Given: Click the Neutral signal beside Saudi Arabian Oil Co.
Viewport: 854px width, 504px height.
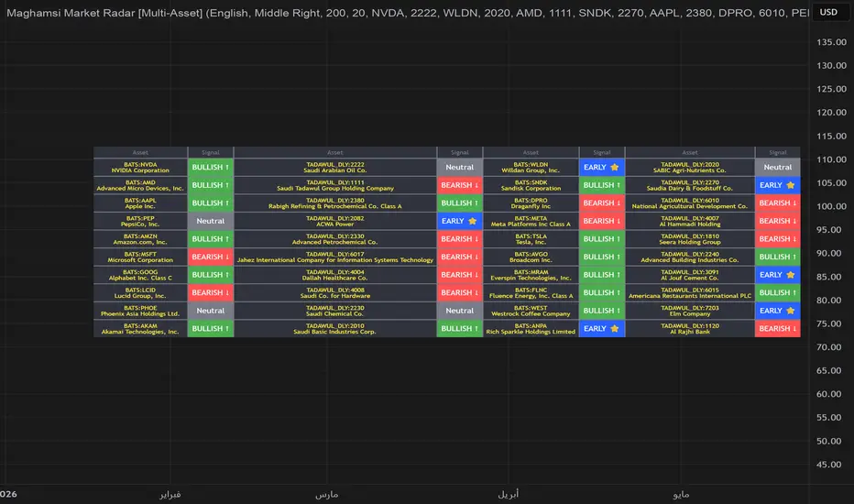Looking at the screenshot, I should (460, 168).
